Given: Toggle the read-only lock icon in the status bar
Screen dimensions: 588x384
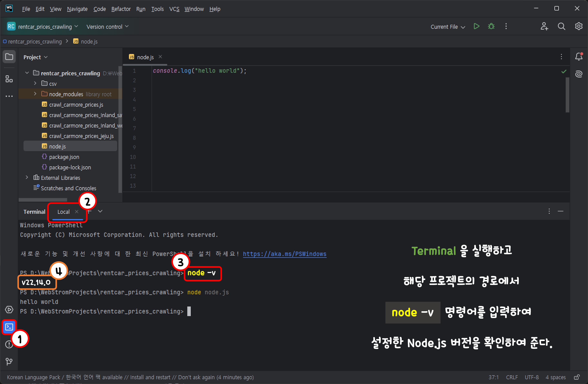Looking at the screenshot, I should [577, 377].
